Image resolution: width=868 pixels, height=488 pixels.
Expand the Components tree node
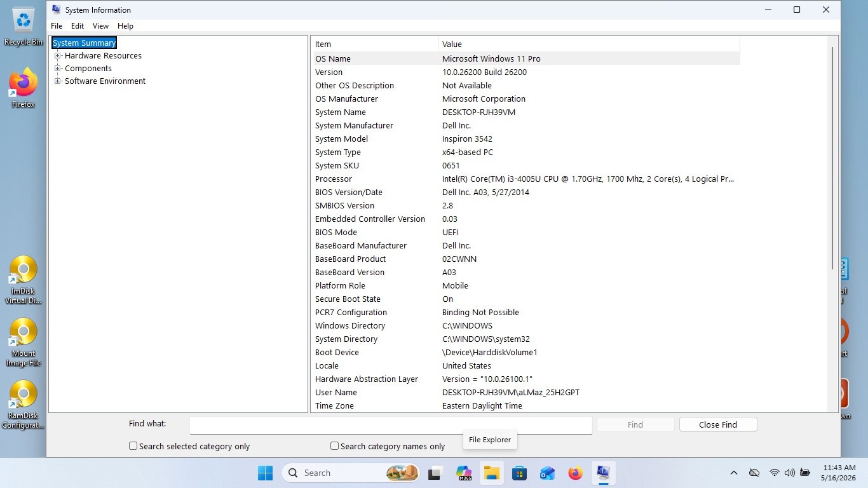click(58, 68)
